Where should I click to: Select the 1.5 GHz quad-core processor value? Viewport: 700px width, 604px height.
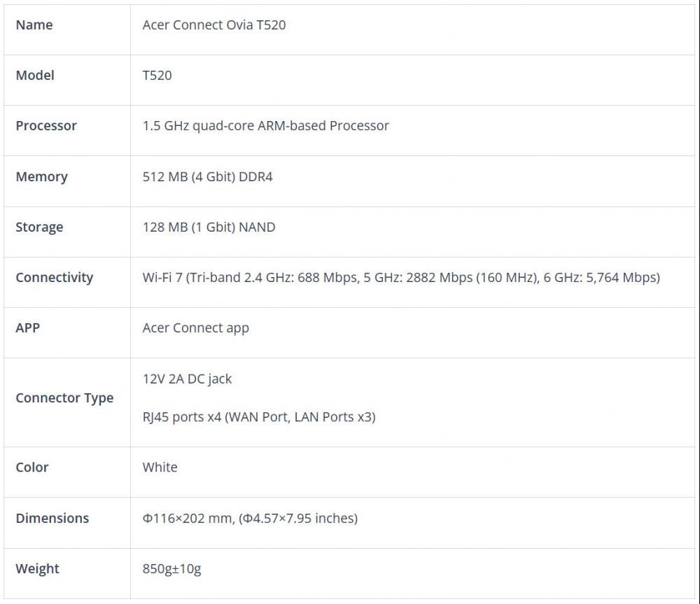coord(265,126)
